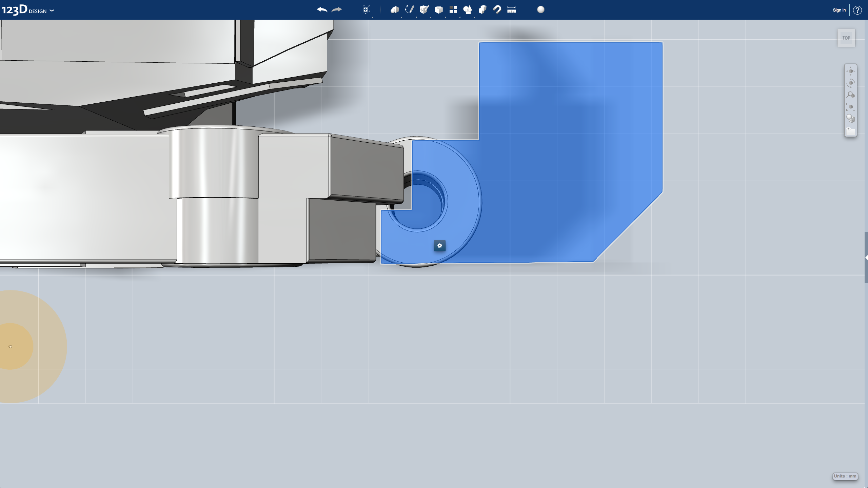This screenshot has width=868, height=488.
Task: Select the Transform tool in the toolbar
Action: [x=366, y=10]
